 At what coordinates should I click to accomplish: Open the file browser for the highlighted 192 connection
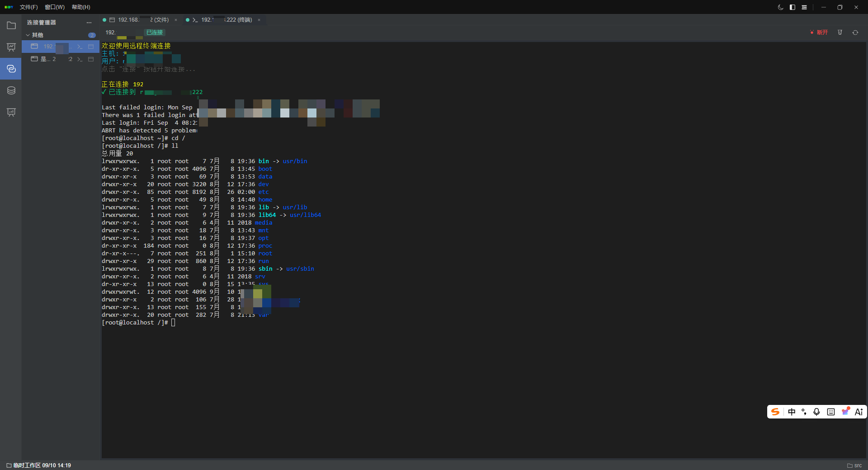pos(91,47)
